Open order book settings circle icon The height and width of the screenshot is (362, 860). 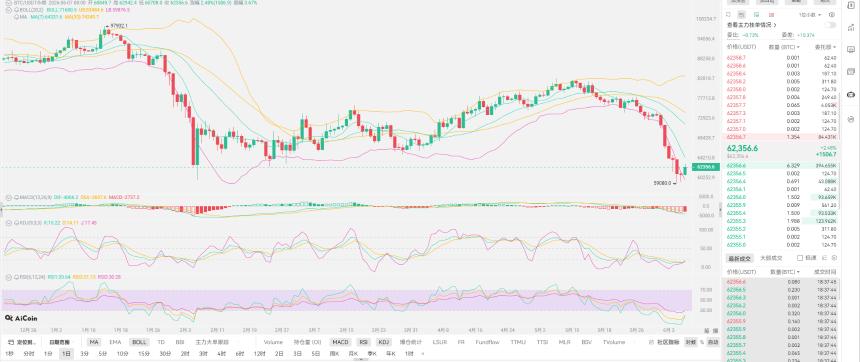pos(831,15)
